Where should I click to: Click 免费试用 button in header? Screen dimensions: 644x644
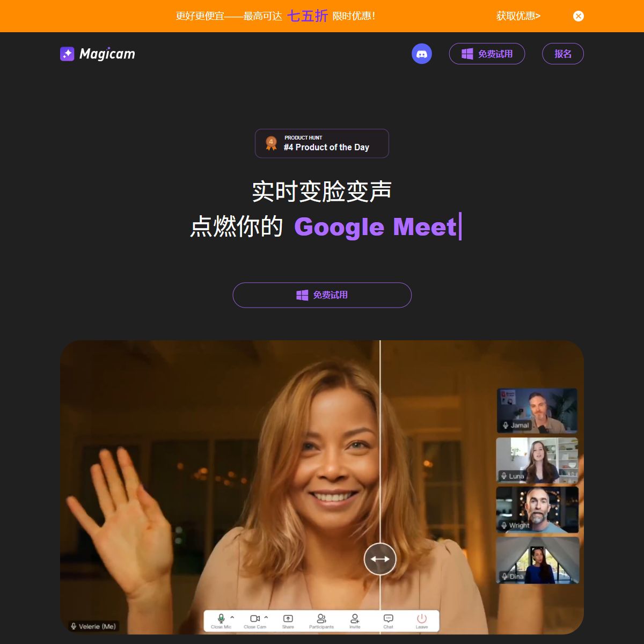tap(487, 54)
